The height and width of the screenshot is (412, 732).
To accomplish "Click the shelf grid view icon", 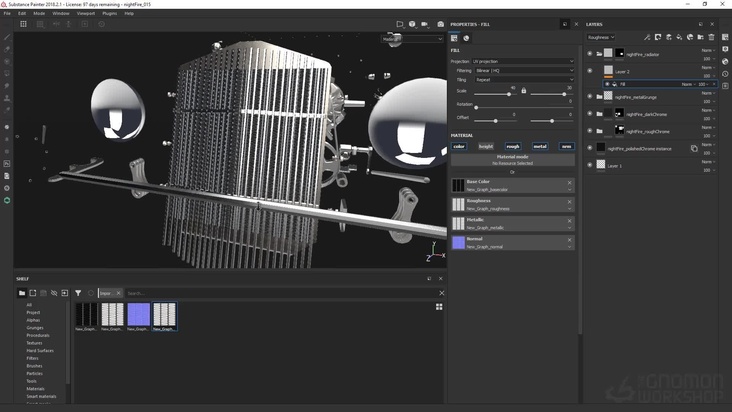I will point(439,307).
